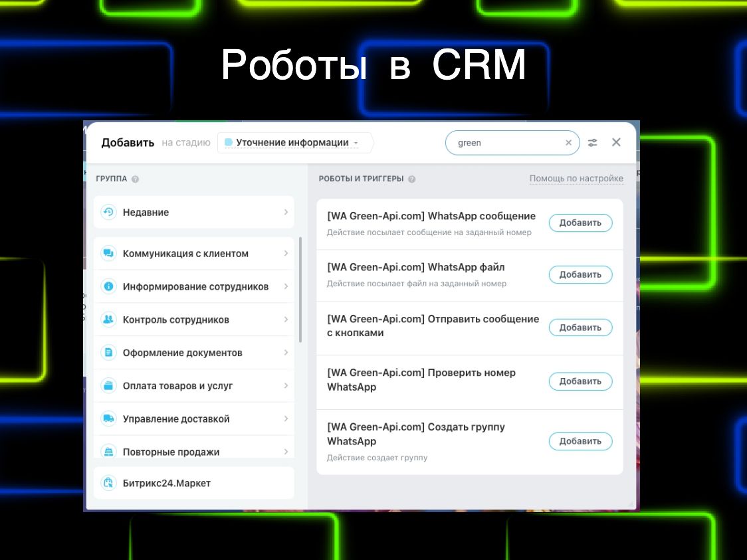747x560 pixels.
Task: Click help icon next to РОБОТЫ И ТРИГГЕРЫ
Action: 411,179
